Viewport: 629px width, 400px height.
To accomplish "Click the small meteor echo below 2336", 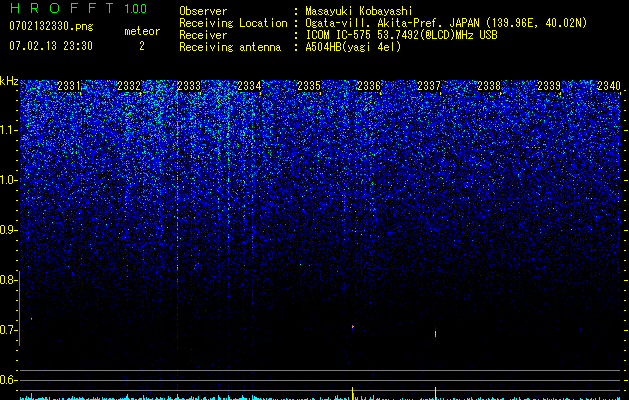I will tap(353, 327).
